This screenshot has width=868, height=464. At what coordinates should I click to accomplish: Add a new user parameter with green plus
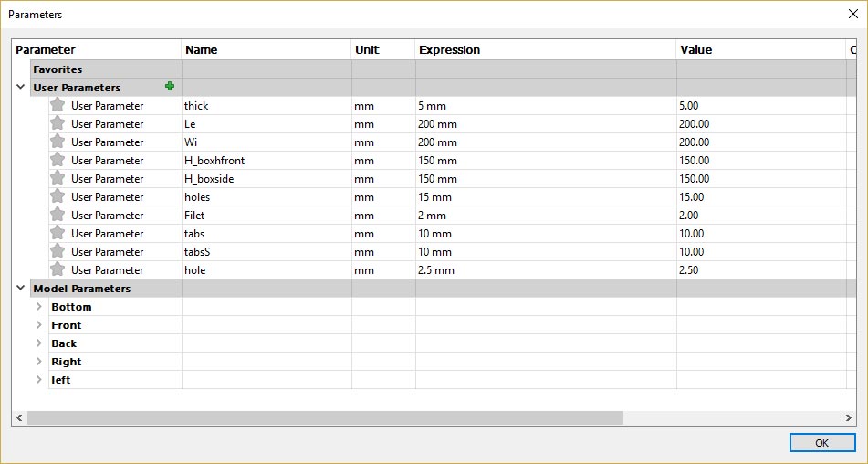click(x=170, y=87)
